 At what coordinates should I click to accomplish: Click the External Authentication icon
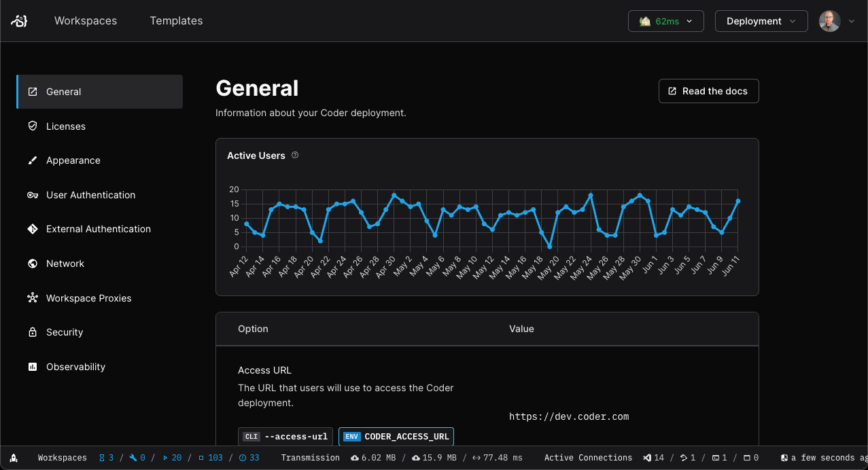32,229
